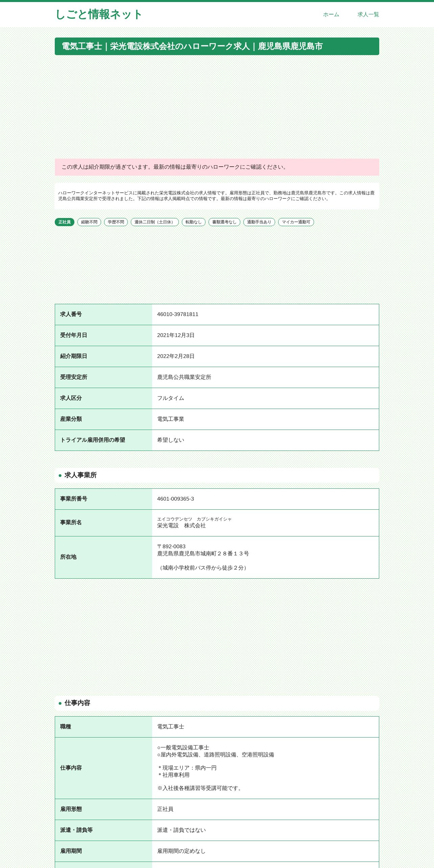Viewport: 434px width, 868px height.
Task: Click the 正社員 employment type value
Action: pyautogui.click(x=165, y=809)
